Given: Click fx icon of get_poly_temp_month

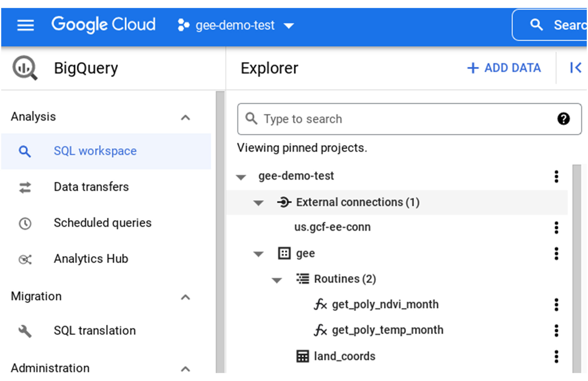Looking at the screenshot, I should 320,330.
